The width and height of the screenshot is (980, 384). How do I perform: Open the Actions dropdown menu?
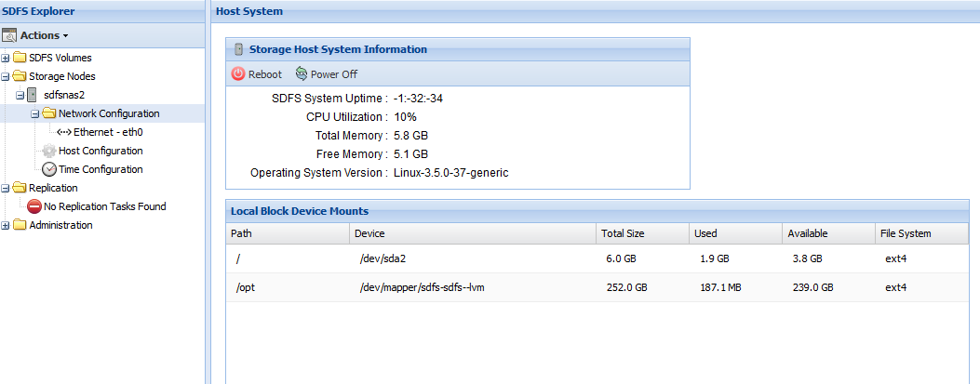(x=43, y=35)
